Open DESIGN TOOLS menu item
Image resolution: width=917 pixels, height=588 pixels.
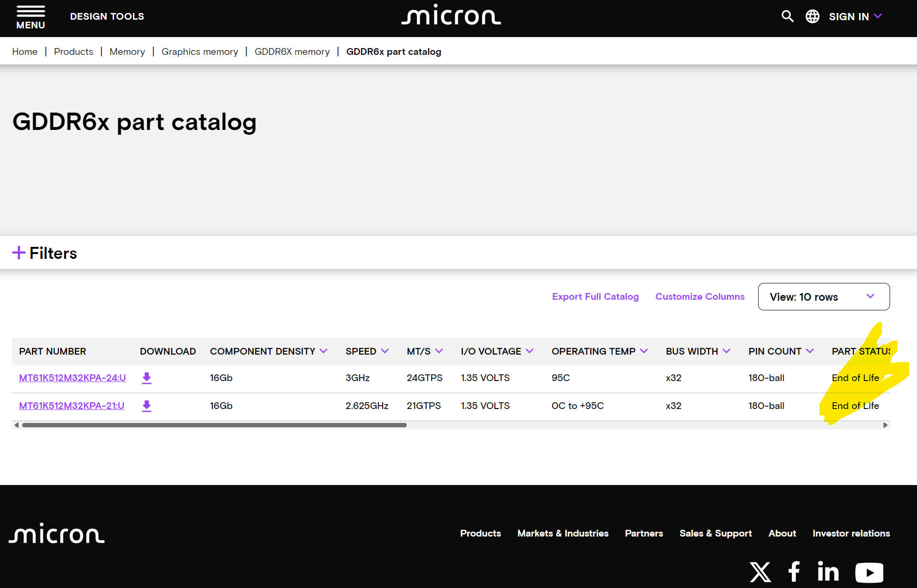click(107, 16)
